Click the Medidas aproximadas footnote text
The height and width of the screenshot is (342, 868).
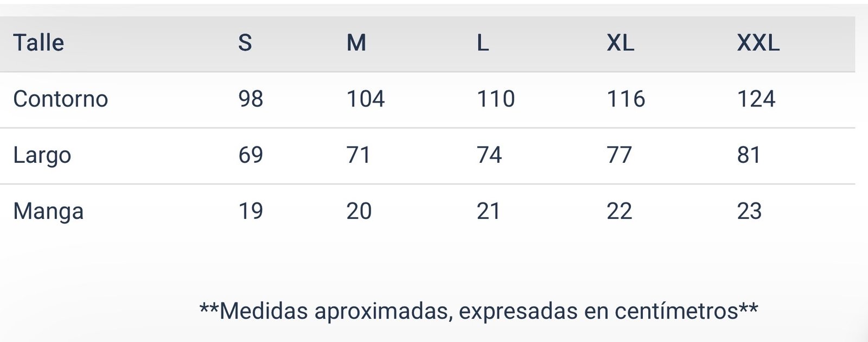pos(478,312)
